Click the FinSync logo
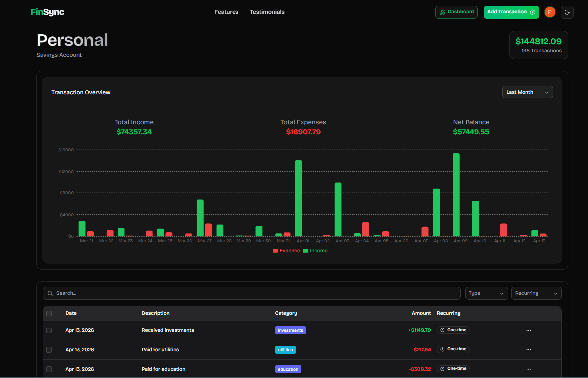 [x=47, y=12]
